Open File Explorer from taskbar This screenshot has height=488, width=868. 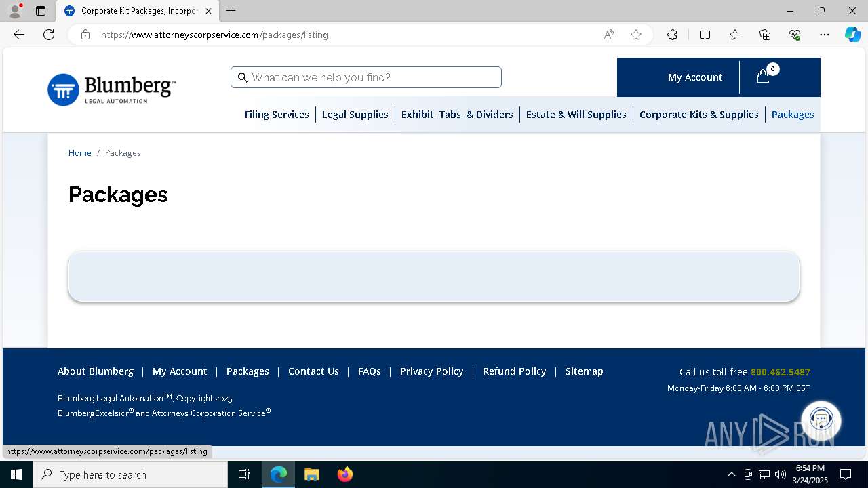point(311,474)
